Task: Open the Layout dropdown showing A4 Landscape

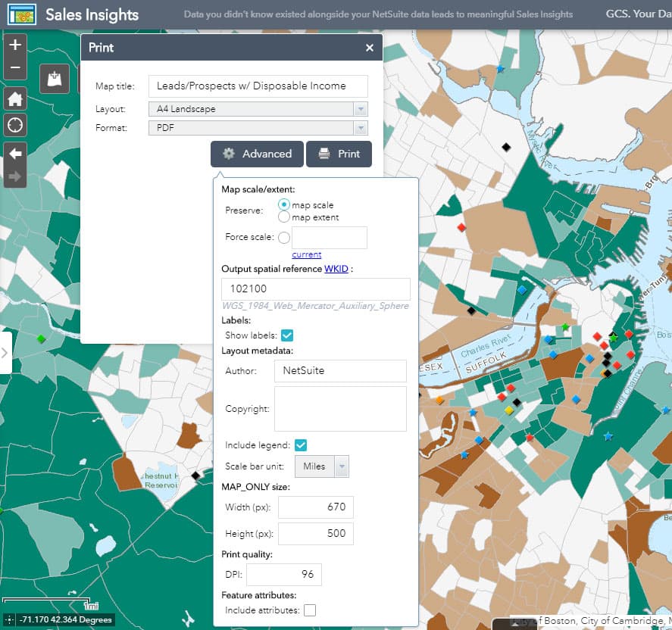Action: coord(361,108)
